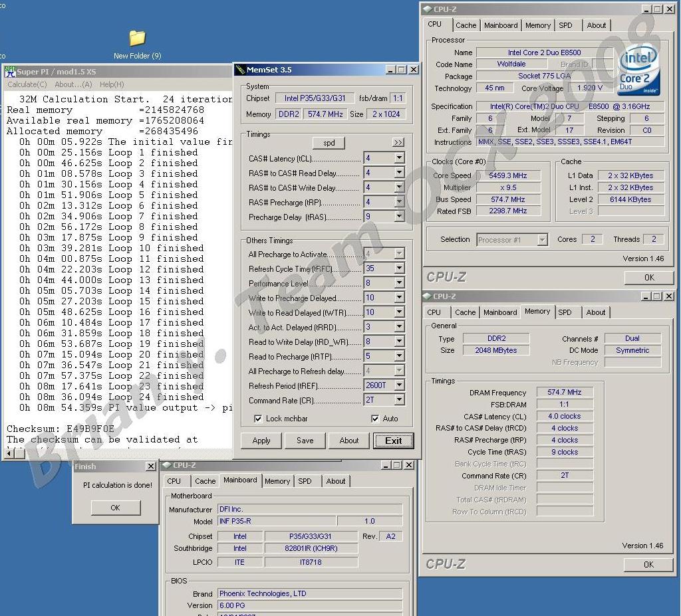Viewport: 681px width, 616px height.
Task: Switch to Cache tab in top CPU-Z
Action: [x=466, y=25]
